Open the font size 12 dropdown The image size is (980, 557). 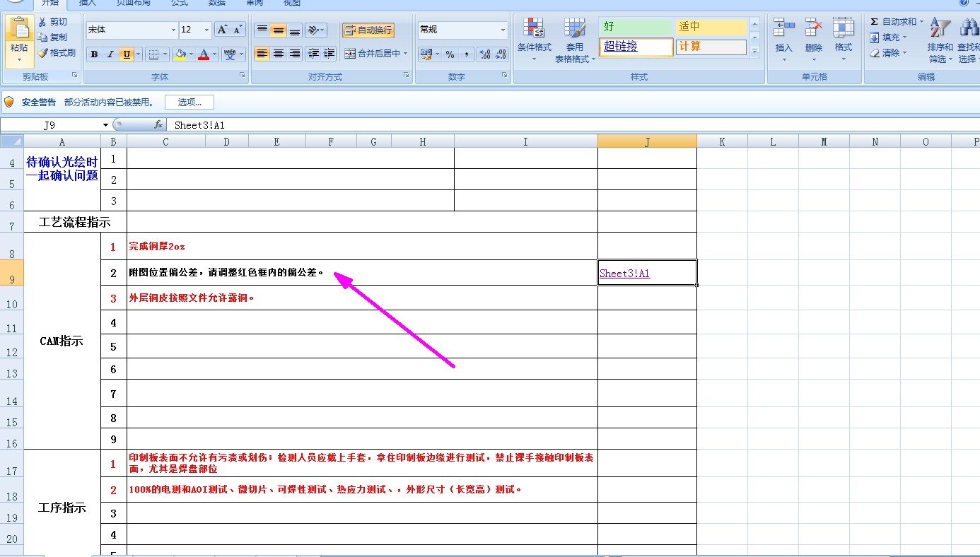click(206, 30)
